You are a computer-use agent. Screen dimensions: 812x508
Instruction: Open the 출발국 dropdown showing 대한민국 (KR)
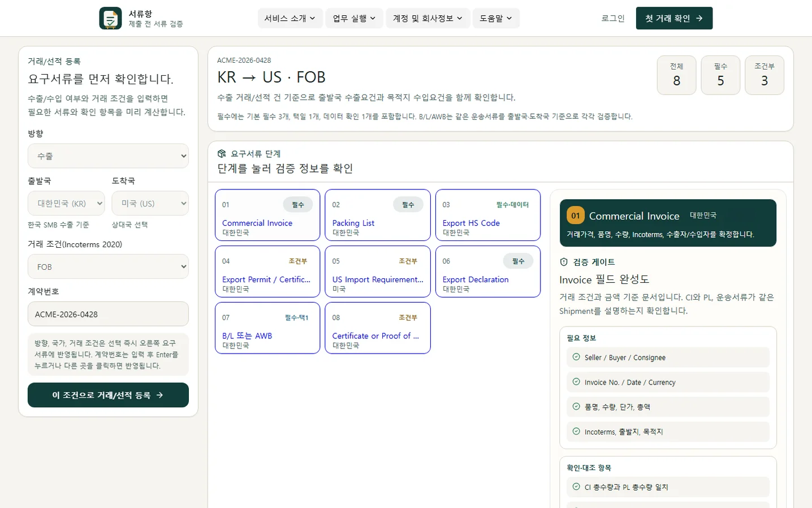[x=66, y=204]
